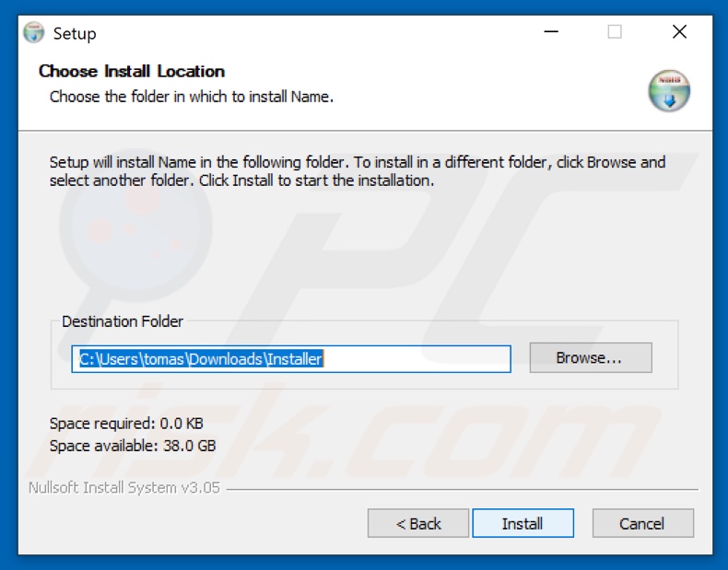Click the Space available: 38.0 GB label
This screenshot has width=728, height=570.
click(x=133, y=446)
